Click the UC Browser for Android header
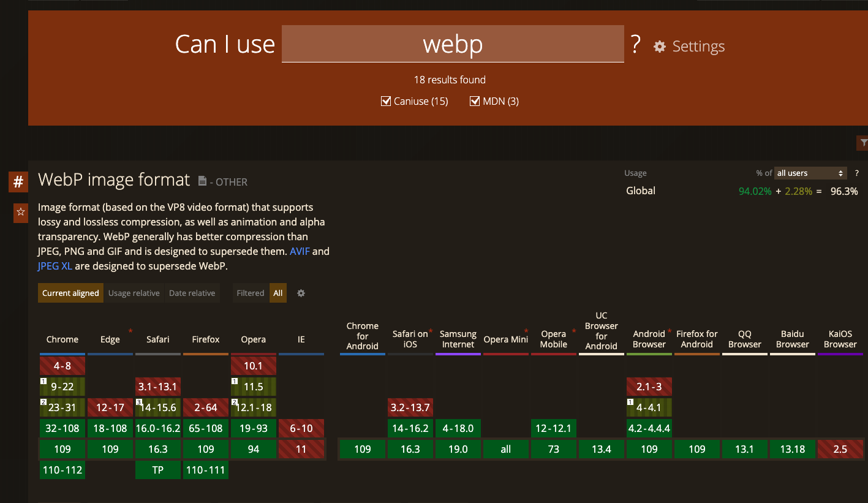Image resolution: width=868 pixels, height=503 pixels. tap(602, 331)
